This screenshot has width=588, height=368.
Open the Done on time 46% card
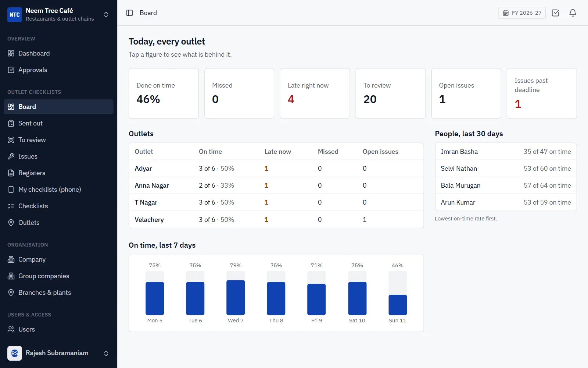(164, 93)
